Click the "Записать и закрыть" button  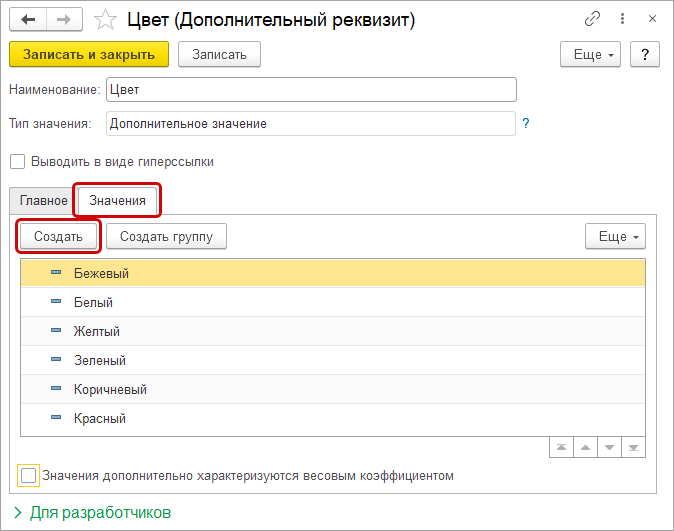point(89,54)
